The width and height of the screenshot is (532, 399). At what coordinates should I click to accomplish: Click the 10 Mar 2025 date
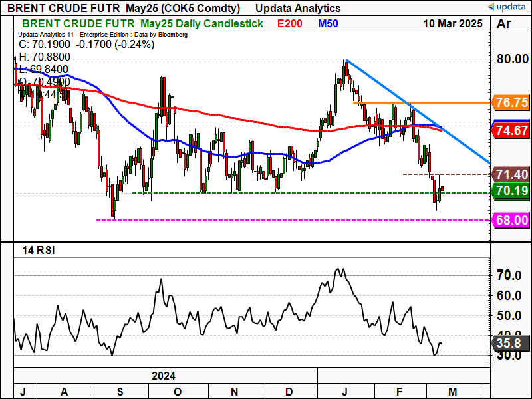pos(453,23)
